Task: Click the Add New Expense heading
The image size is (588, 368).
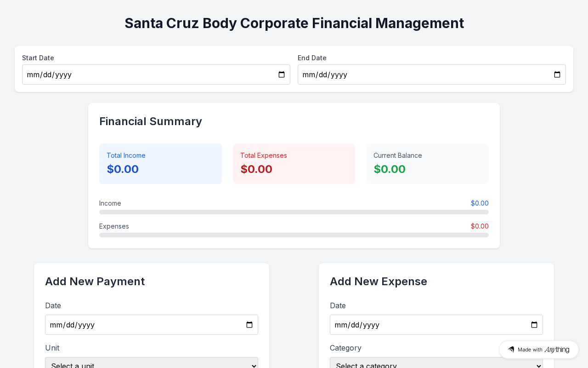Action: (379, 282)
